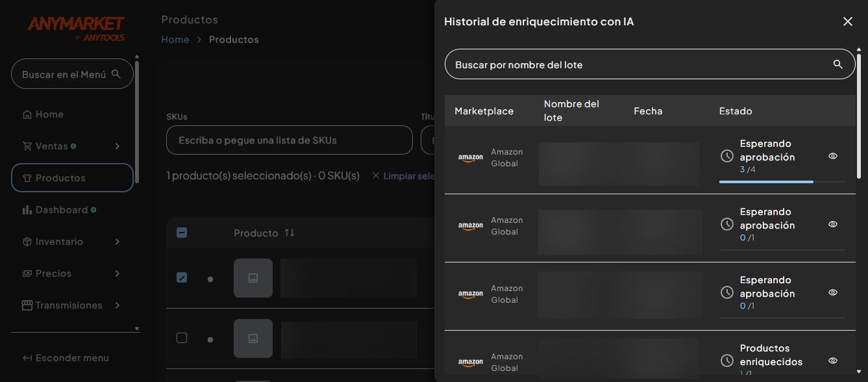Viewport: 868px width, 382px height.
Task: Open the Precios menu item
Action: [x=72, y=274]
